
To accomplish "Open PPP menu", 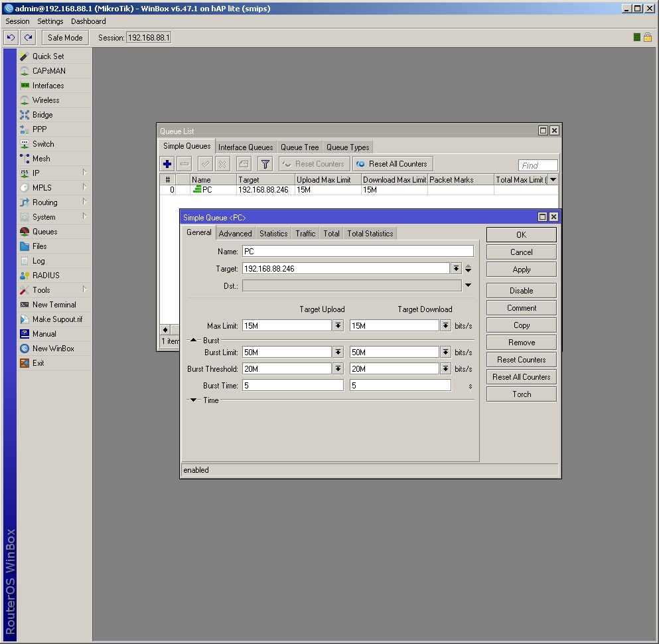I will point(54,129).
